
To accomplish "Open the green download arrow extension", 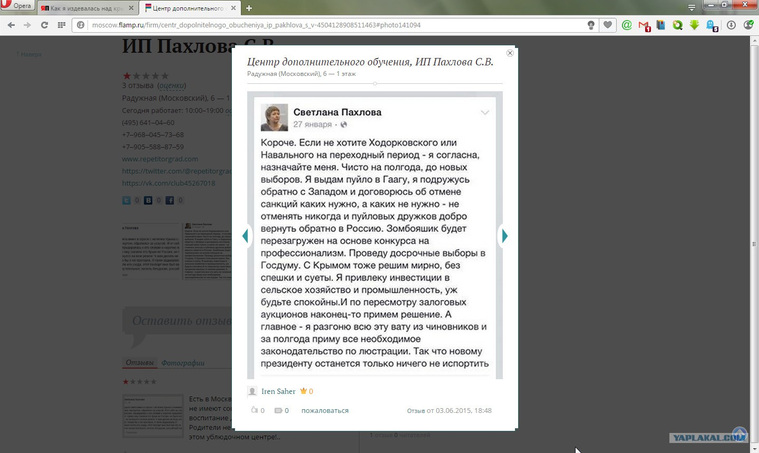I will point(694,25).
